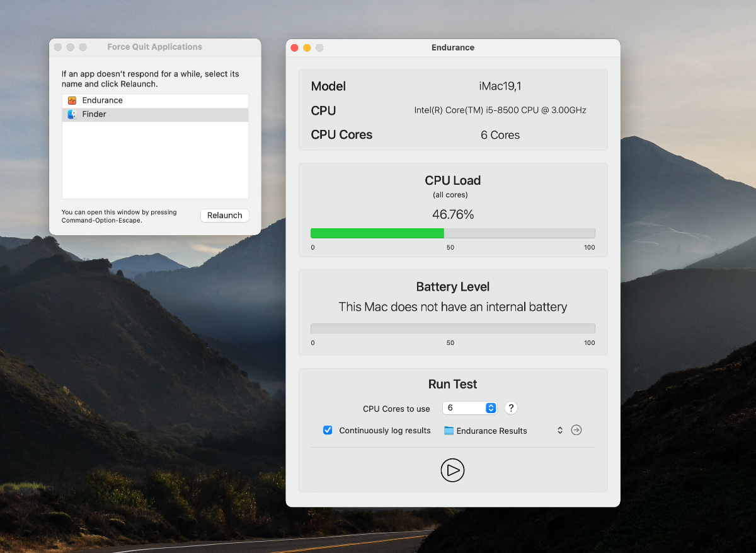Click the Endurance app icon in Force Quit list

tap(72, 100)
